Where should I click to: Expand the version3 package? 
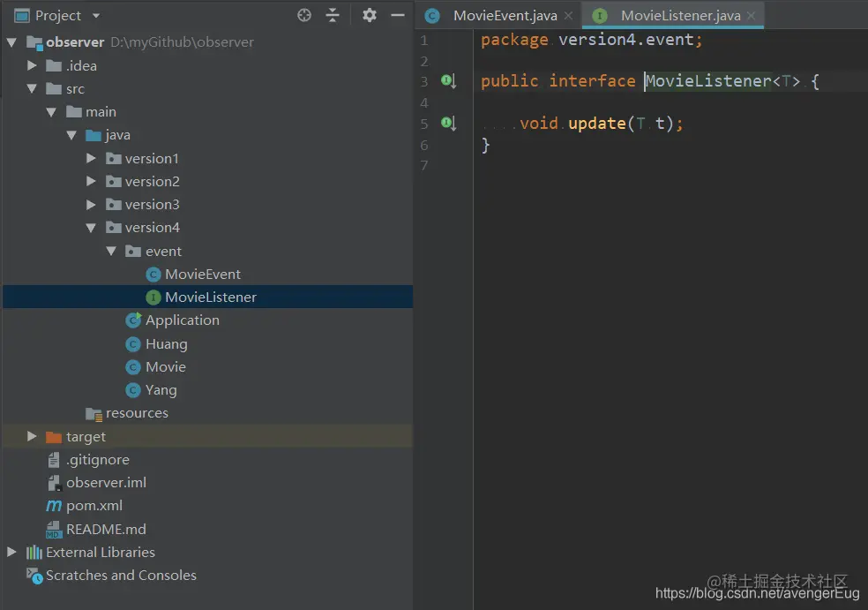[x=92, y=205]
